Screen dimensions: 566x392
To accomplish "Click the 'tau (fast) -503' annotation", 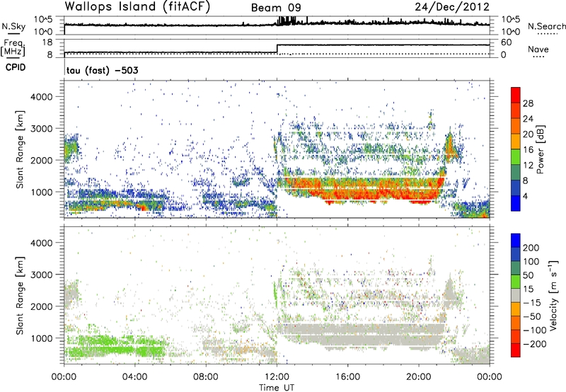I will (x=102, y=70).
